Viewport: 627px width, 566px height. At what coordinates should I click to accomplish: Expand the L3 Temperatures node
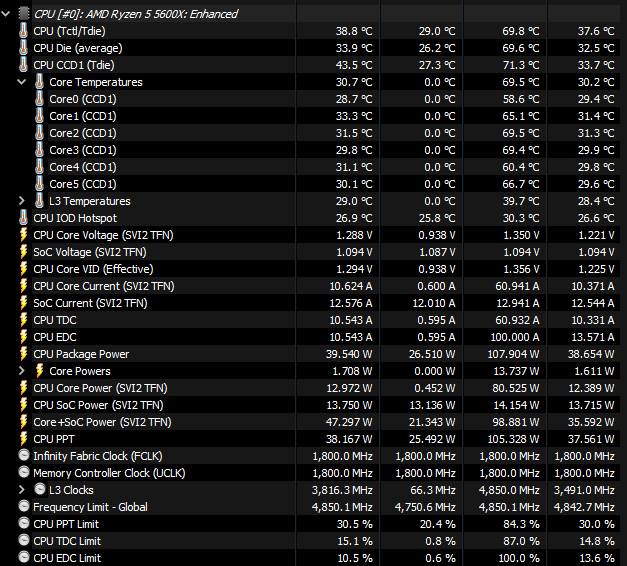tap(22, 201)
